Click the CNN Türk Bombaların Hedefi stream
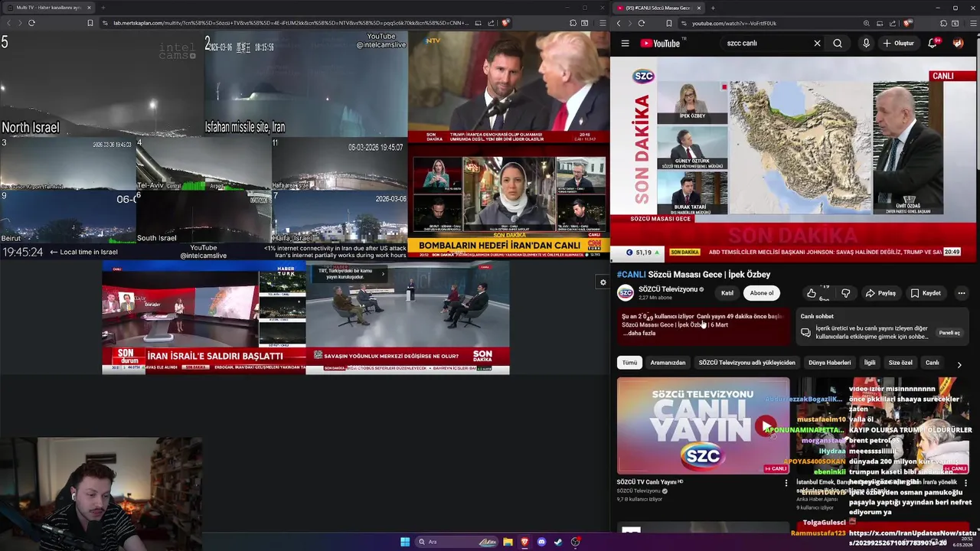 pyautogui.click(x=509, y=202)
